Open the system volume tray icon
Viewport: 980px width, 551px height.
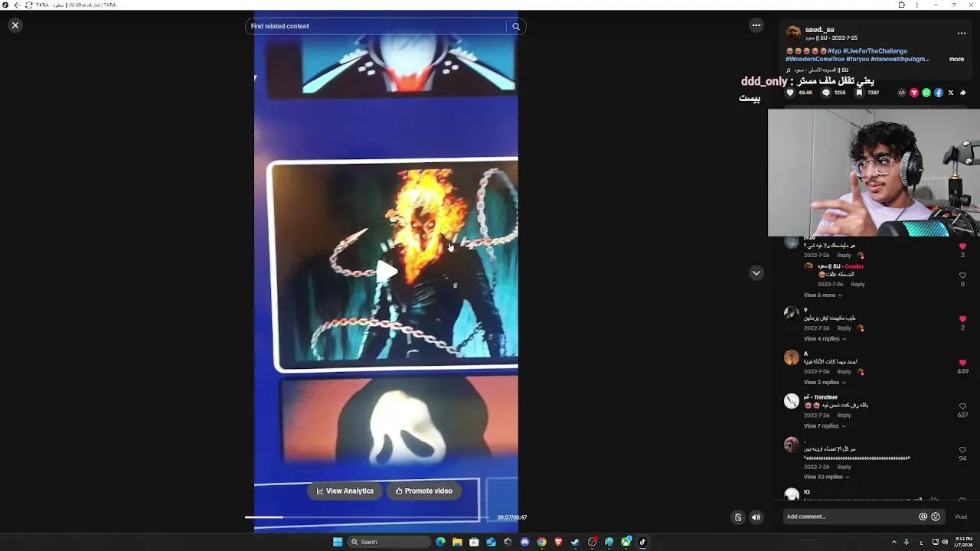coord(944,542)
